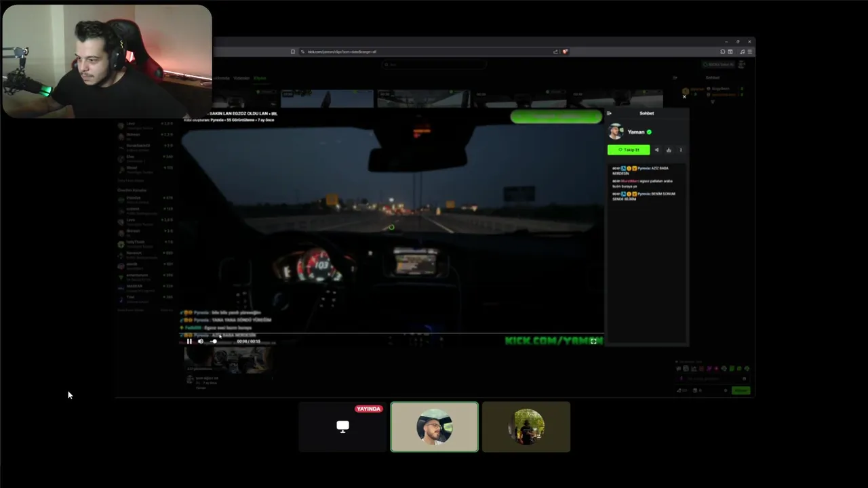The width and height of the screenshot is (868, 488).
Task: Select the outdoor avatar participant tile
Action: [526, 426]
